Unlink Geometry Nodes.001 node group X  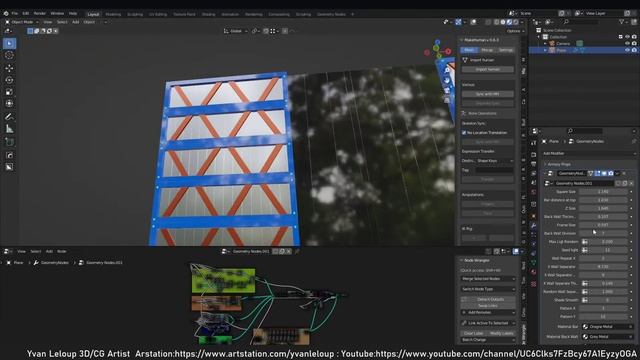click(x=631, y=183)
